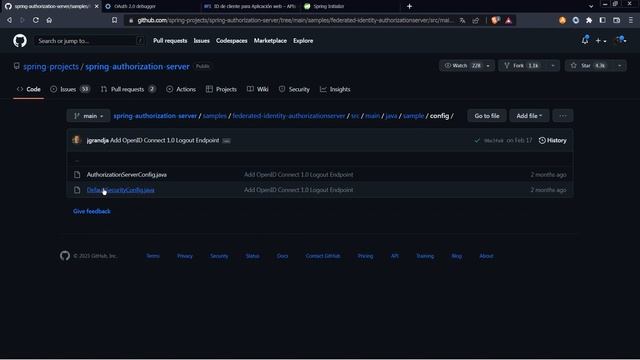Open the notifications bell
Image resolution: width=640 pixels, height=360 pixels.
pos(585,40)
